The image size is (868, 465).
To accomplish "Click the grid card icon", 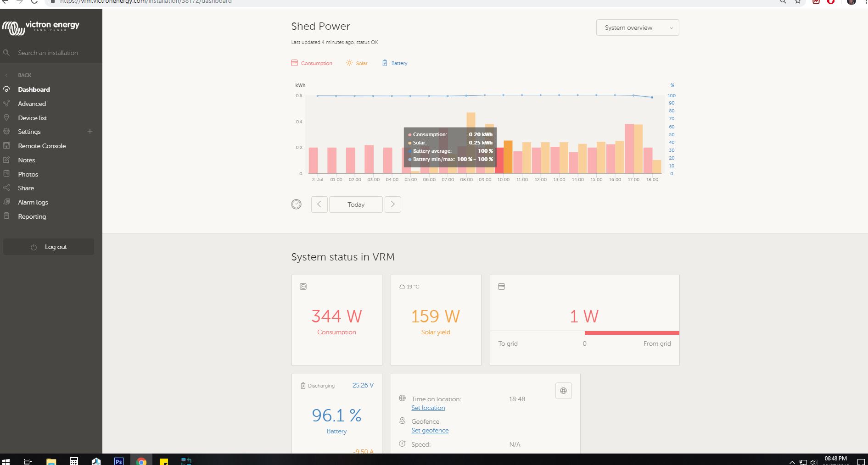I will tap(501, 287).
